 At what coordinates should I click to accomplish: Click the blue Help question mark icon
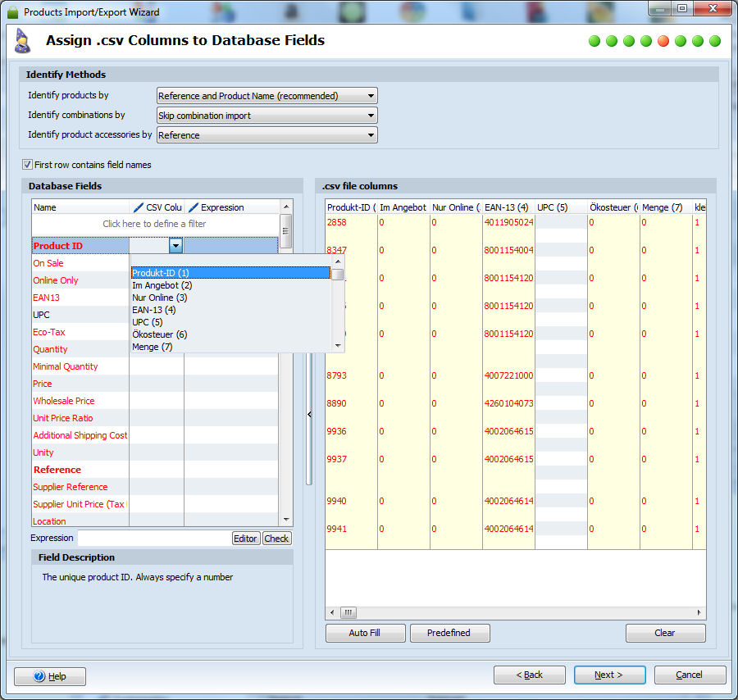coord(39,676)
